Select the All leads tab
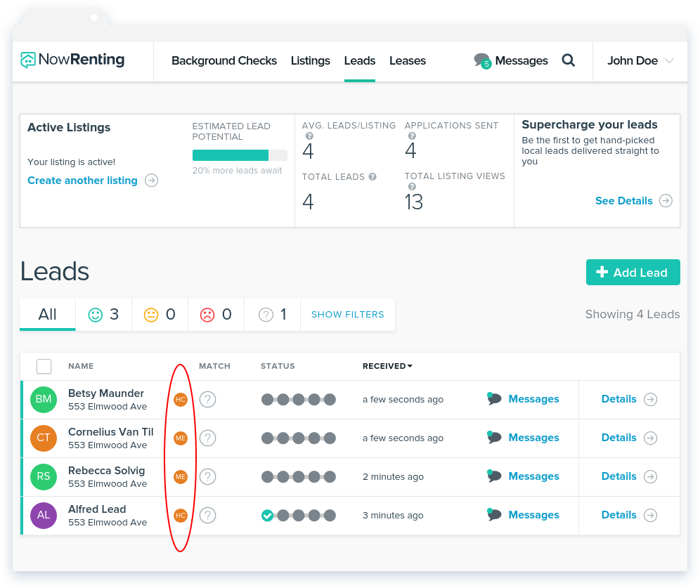 [x=47, y=315]
